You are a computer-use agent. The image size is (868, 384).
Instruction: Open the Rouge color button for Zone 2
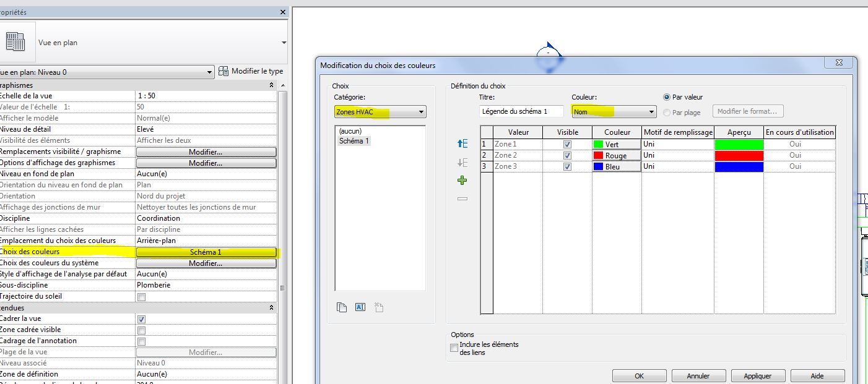pyautogui.click(x=616, y=156)
